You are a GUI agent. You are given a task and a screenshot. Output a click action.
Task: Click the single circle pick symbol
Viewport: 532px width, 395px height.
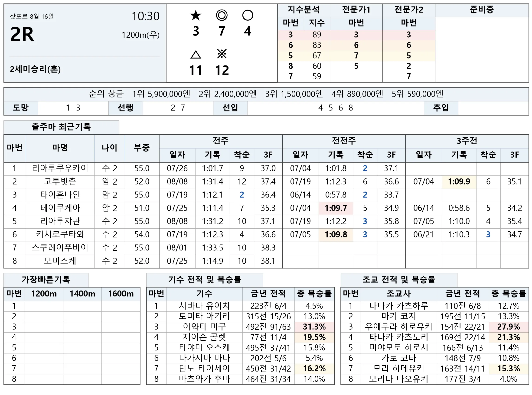tap(248, 15)
